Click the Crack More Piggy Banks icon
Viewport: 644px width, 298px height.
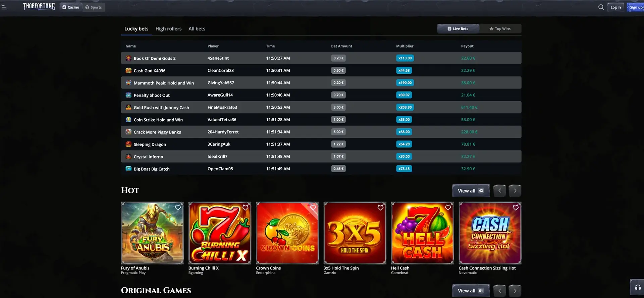pyautogui.click(x=128, y=132)
